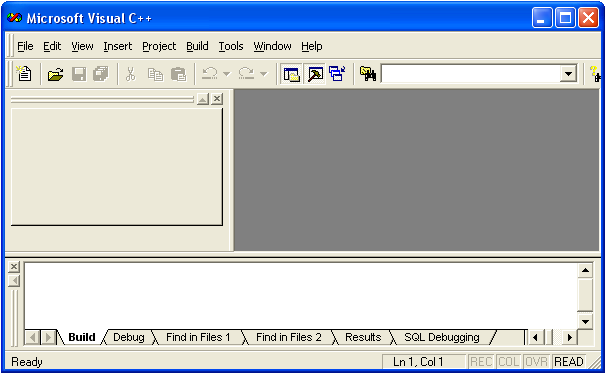Switch to the Results tab
Viewport: 606px width, 374px height.
click(x=363, y=337)
